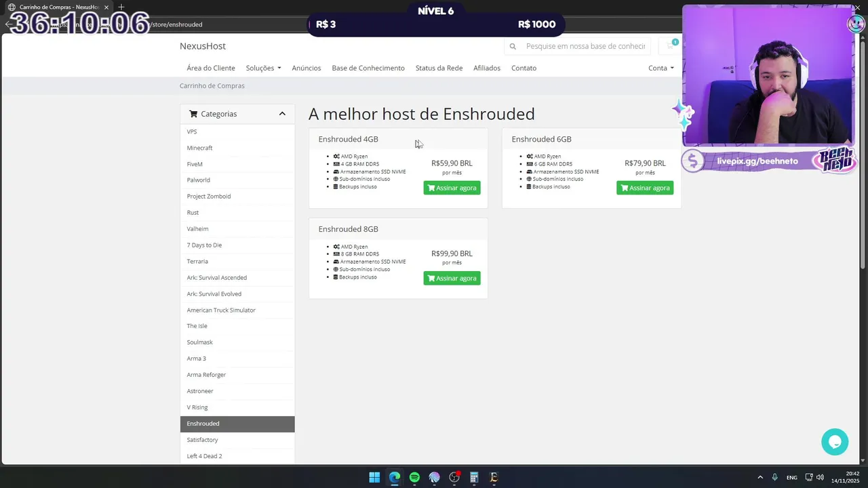Click the NexusHost site logo
The width and height of the screenshot is (868, 488).
(x=203, y=46)
